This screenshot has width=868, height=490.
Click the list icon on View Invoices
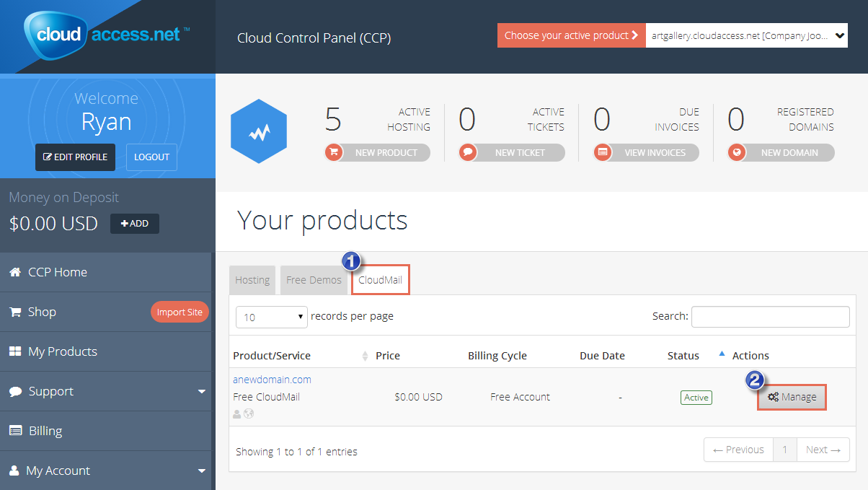click(603, 152)
